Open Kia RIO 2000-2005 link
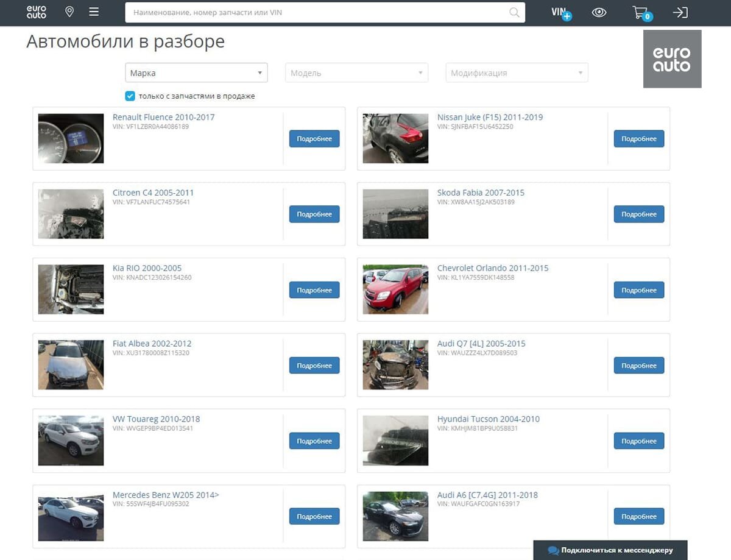This screenshot has width=731, height=560. (x=147, y=268)
